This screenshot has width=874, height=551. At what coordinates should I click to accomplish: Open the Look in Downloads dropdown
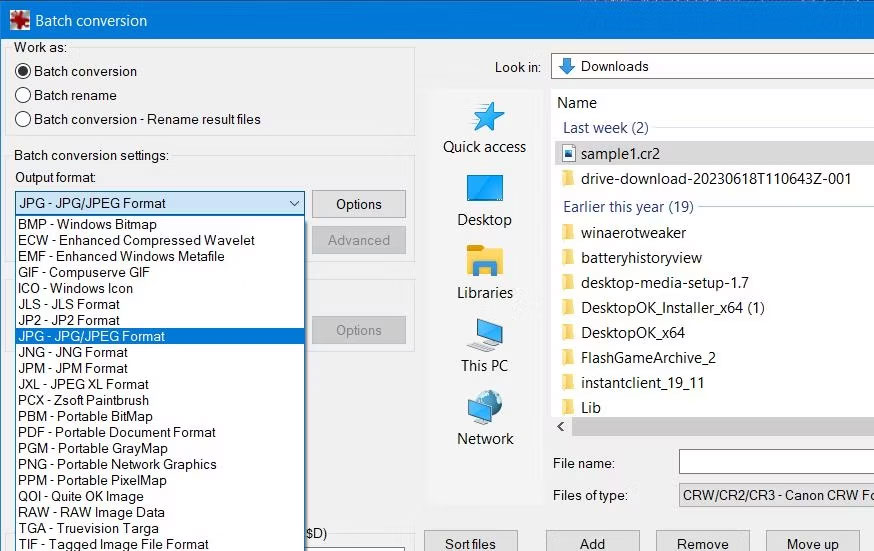(x=712, y=66)
